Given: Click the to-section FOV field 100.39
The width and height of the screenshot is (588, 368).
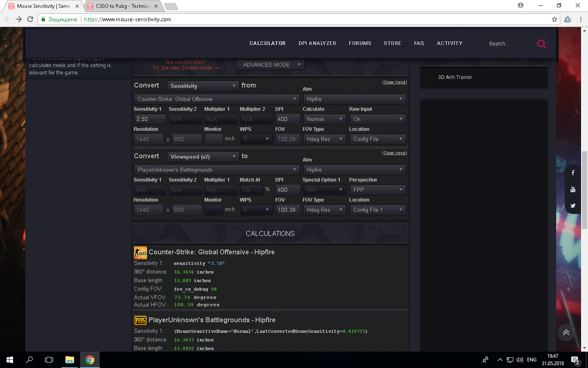Looking at the screenshot, I should coord(288,210).
